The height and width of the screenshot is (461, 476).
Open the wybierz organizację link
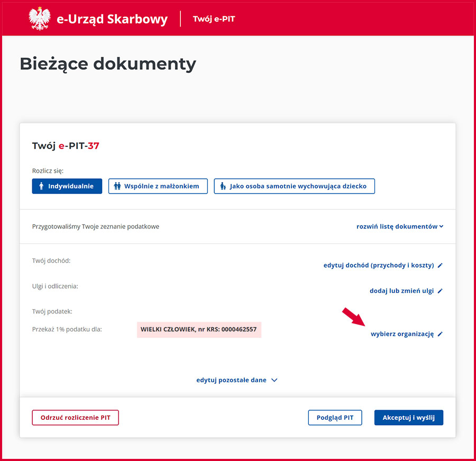pos(402,334)
